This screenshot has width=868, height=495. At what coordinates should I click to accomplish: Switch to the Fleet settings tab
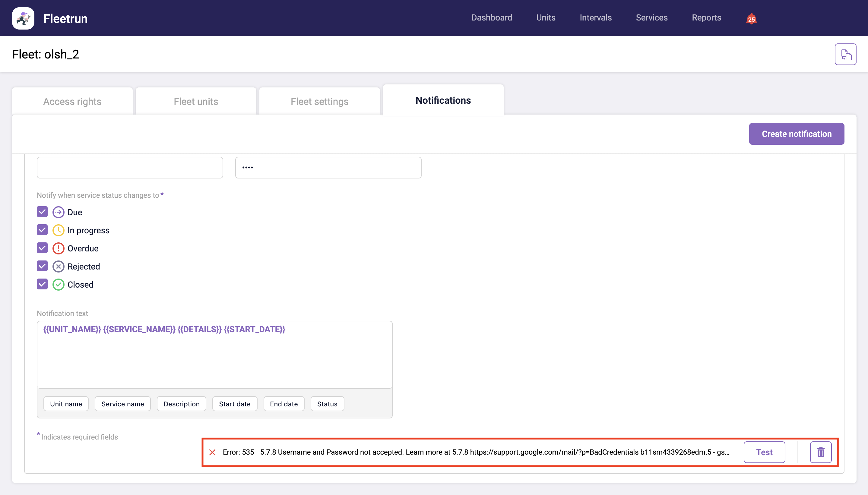click(319, 101)
